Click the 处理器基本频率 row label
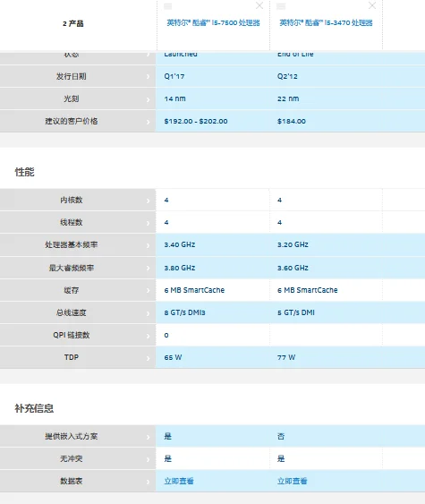 tap(71, 244)
